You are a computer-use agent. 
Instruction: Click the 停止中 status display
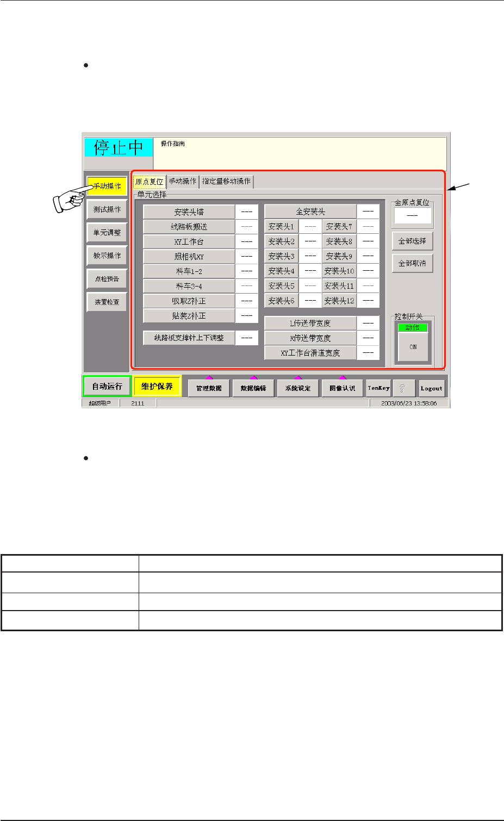tap(119, 147)
